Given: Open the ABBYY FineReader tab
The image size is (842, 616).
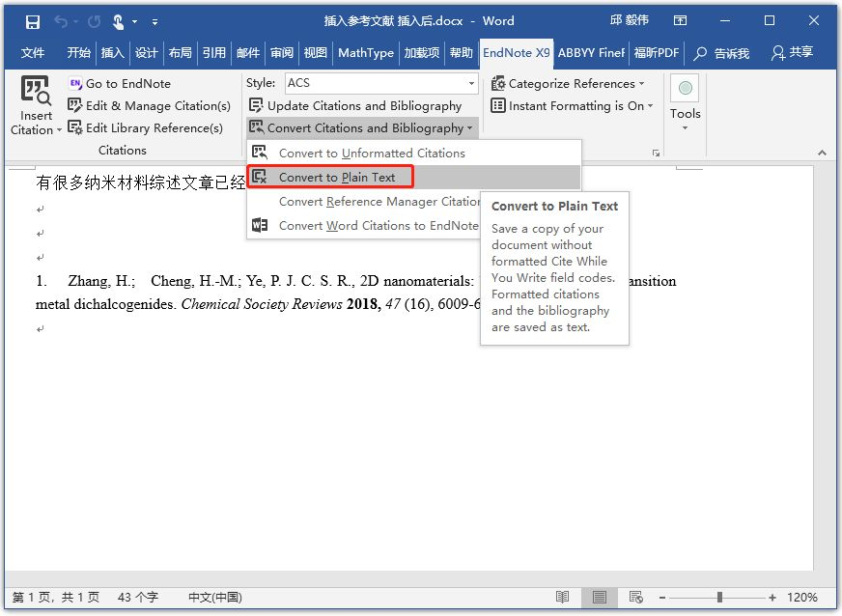Looking at the screenshot, I should pos(591,53).
